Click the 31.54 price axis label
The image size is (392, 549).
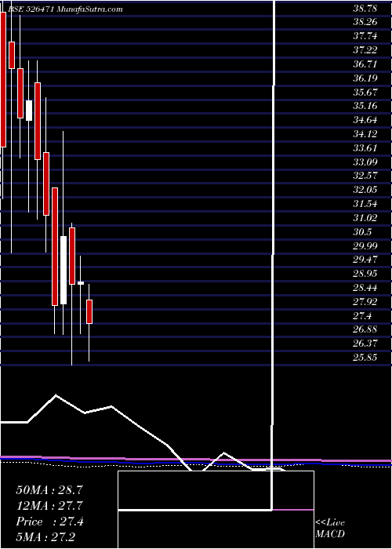(365, 204)
